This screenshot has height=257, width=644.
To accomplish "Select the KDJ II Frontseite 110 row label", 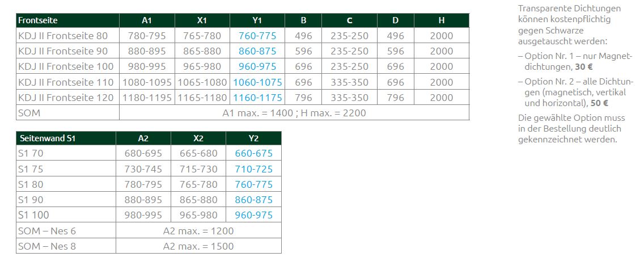I will pos(66,82).
